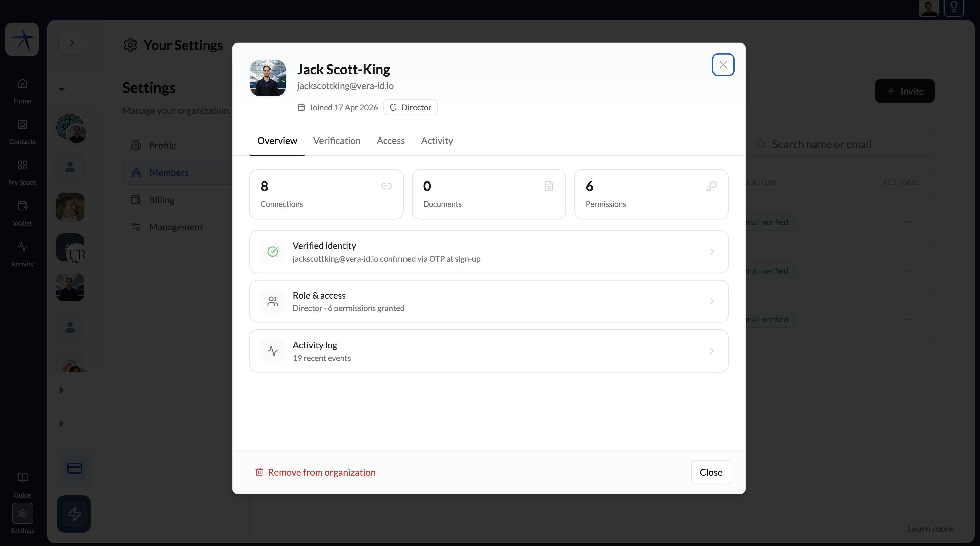The width and height of the screenshot is (980, 546).
Task: Open Settings gear in the left sidebar
Action: coord(22,513)
